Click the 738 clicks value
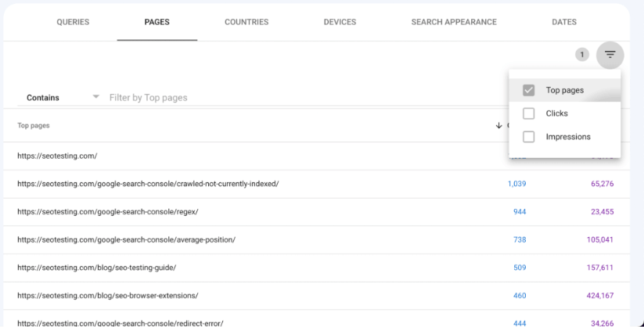 pos(520,239)
